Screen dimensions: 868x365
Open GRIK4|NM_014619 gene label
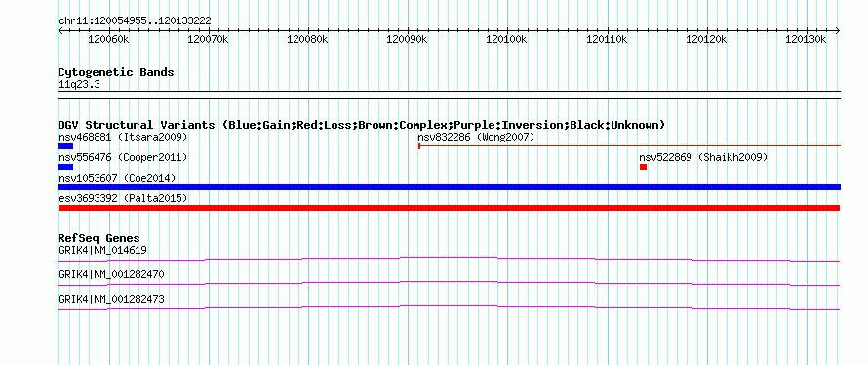click(x=102, y=250)
